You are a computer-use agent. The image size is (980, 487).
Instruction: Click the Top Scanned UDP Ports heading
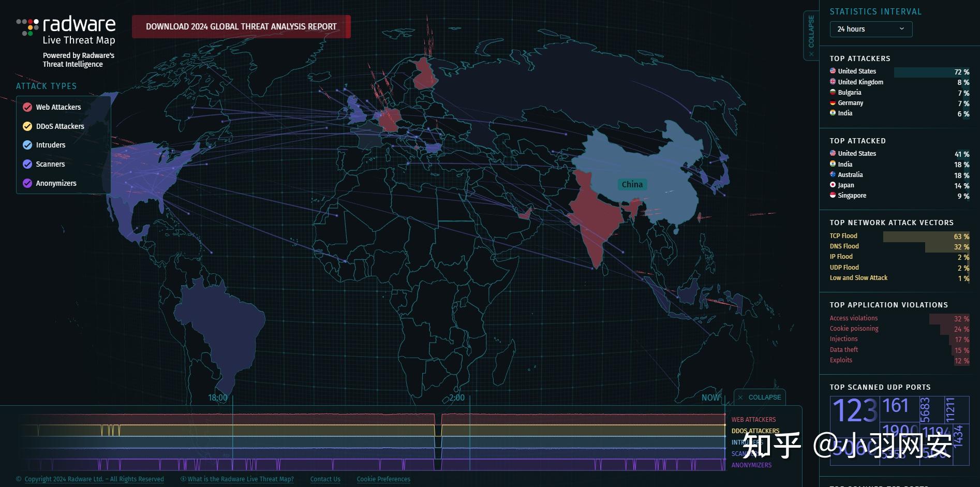880,387
